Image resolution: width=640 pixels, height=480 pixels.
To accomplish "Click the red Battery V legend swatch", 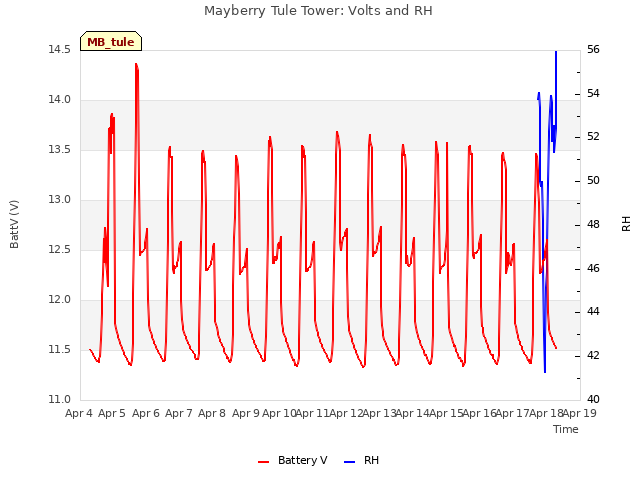I will coord(264,462).
